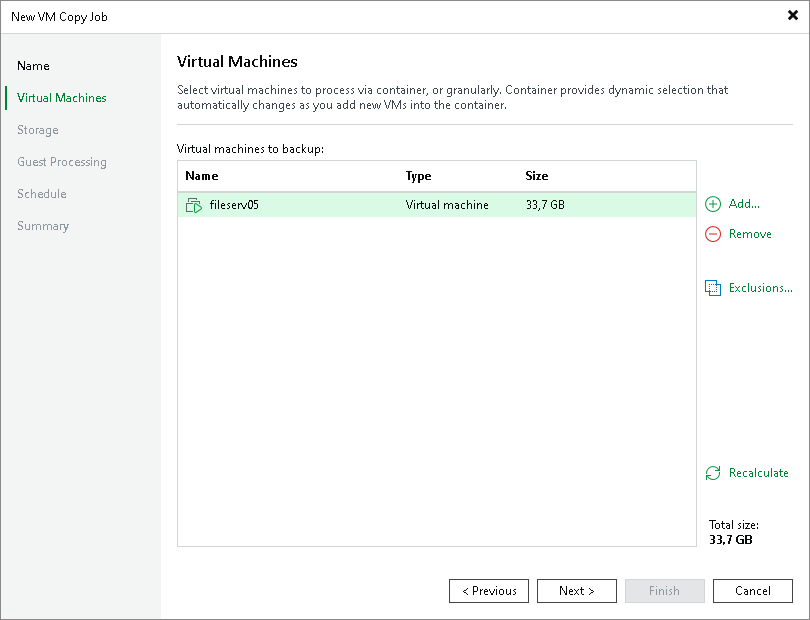
Task: Click the green plus Add icon
Action: [x=713, y=204]
